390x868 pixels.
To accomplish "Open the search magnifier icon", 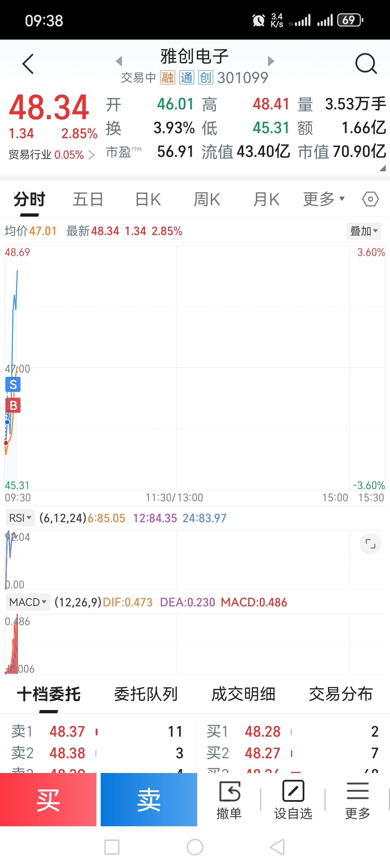I will 366,64.
